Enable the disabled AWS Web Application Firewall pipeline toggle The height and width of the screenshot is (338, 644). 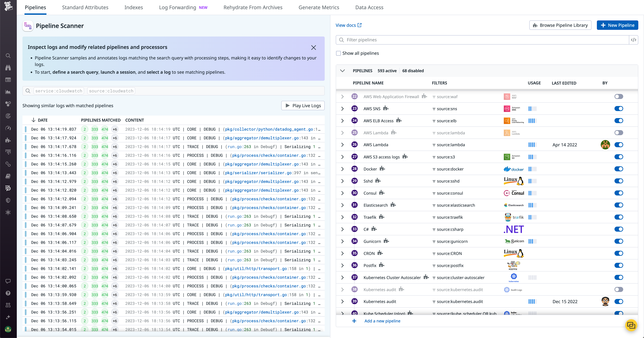pos(619,96)
